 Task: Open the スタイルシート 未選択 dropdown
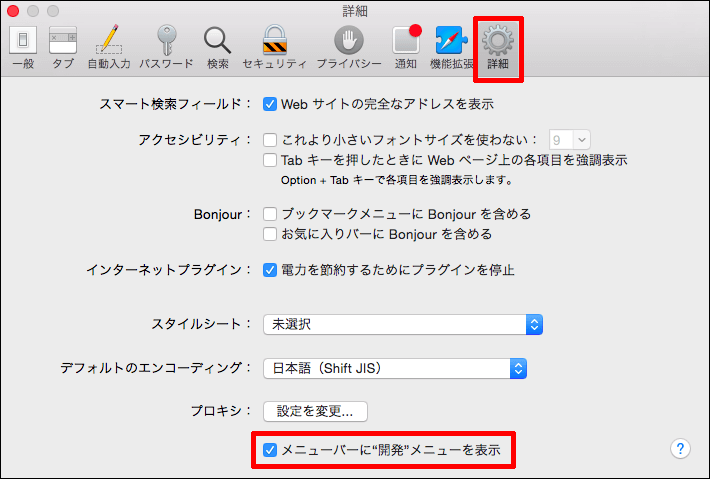click(x=403, y=325)
